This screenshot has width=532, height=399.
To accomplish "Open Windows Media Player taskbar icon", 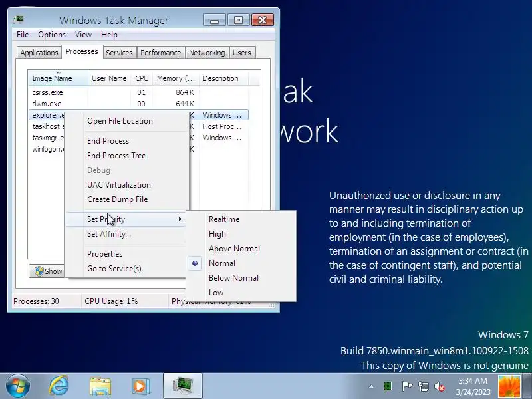I will (141, 386).
